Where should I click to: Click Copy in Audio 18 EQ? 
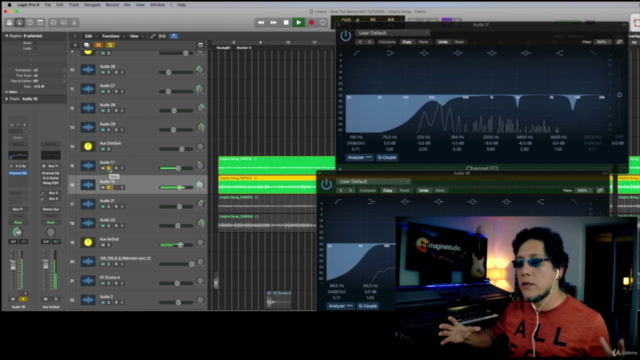[387, 190]
